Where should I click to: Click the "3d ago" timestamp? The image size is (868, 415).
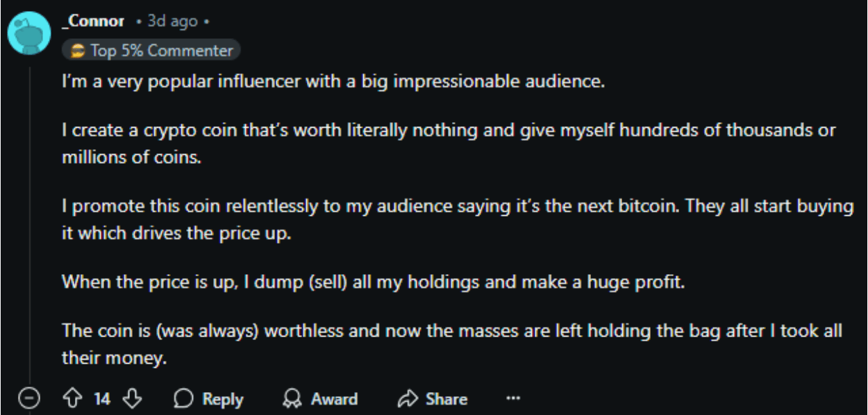coord(172,22)
